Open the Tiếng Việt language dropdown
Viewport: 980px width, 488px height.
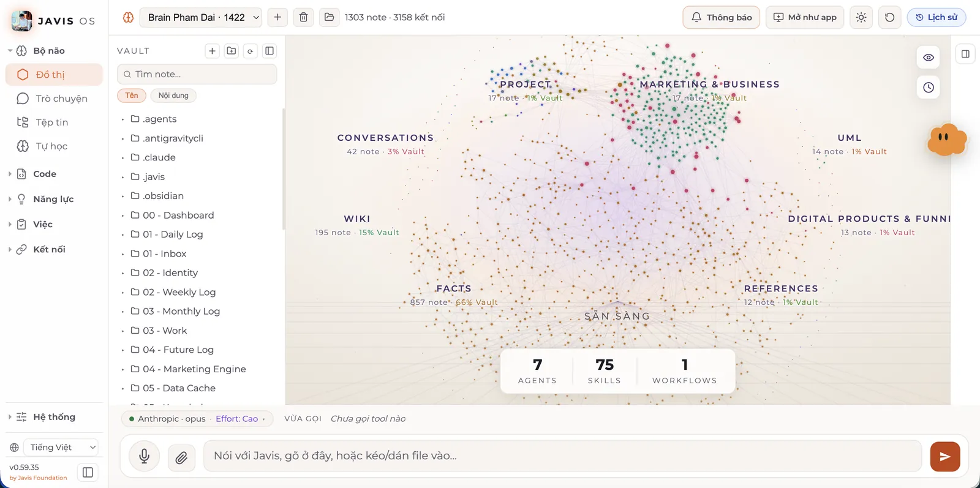[x=62, y=447]
